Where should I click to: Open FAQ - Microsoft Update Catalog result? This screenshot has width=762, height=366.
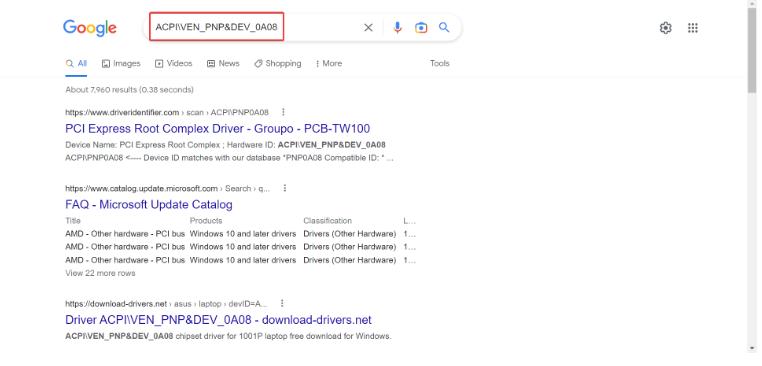(x=149, y=205)
